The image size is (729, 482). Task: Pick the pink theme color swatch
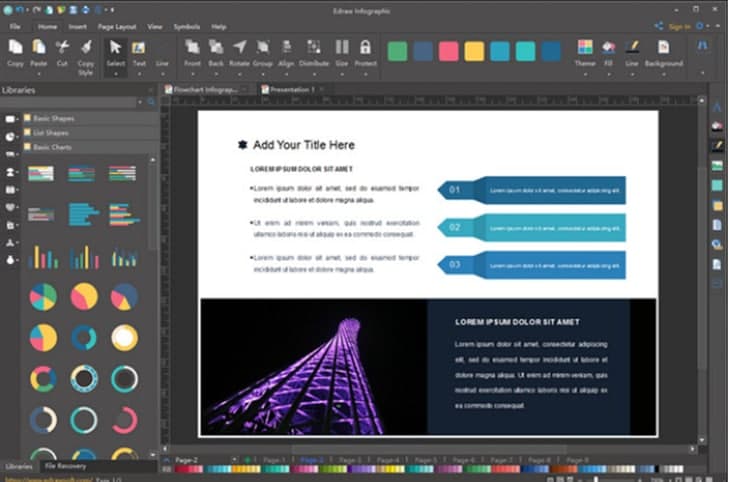(449, 51)
